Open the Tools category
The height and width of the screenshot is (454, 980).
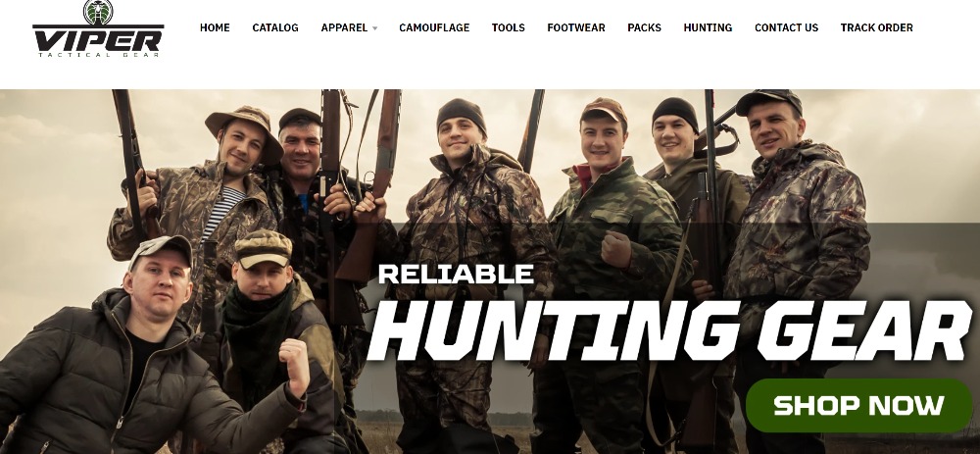tap(508, 27)
